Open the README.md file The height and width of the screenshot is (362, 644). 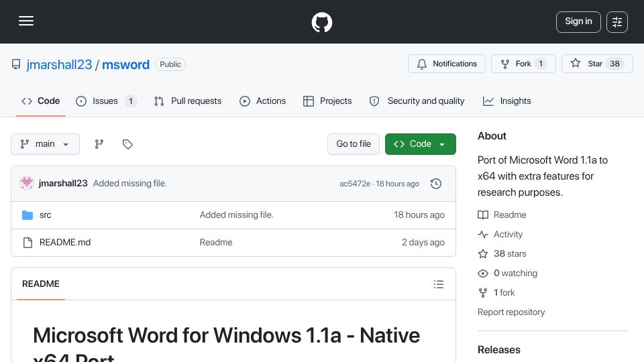65,243
